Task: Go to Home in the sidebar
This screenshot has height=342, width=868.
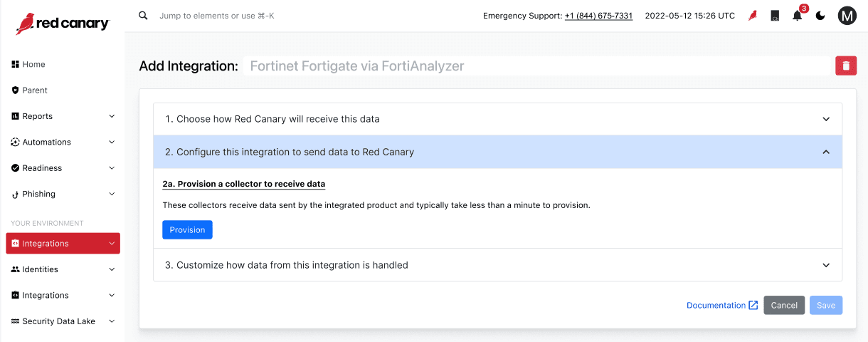Action: 33,64
